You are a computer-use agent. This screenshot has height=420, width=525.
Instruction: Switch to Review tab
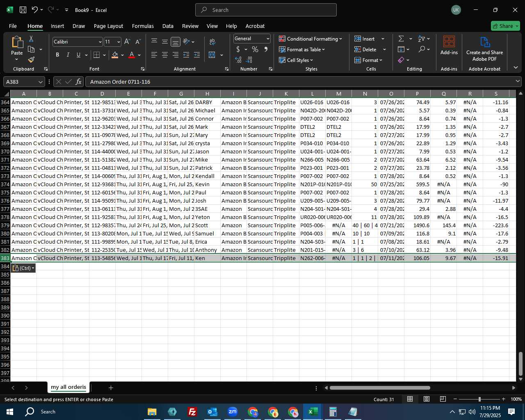point(190,26)
